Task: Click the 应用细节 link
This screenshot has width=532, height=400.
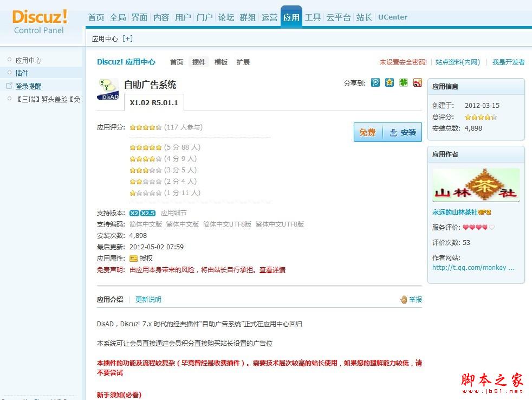Action: (174, 213)
